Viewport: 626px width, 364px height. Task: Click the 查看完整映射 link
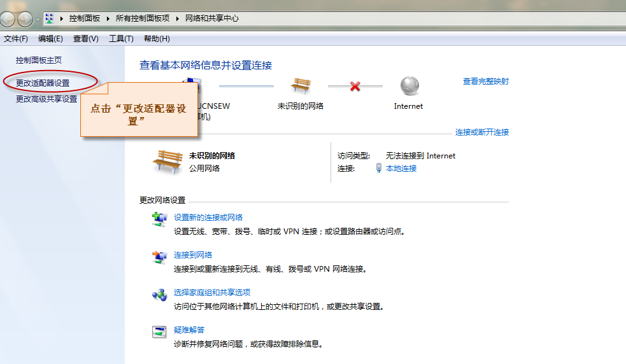pos(485,81)
